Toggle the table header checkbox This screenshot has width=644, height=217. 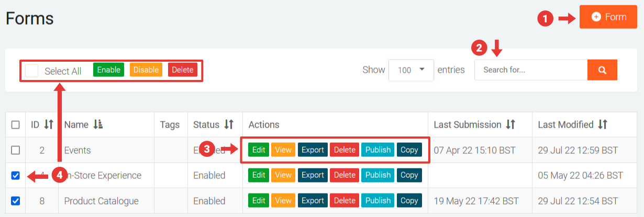click(16, 124)
